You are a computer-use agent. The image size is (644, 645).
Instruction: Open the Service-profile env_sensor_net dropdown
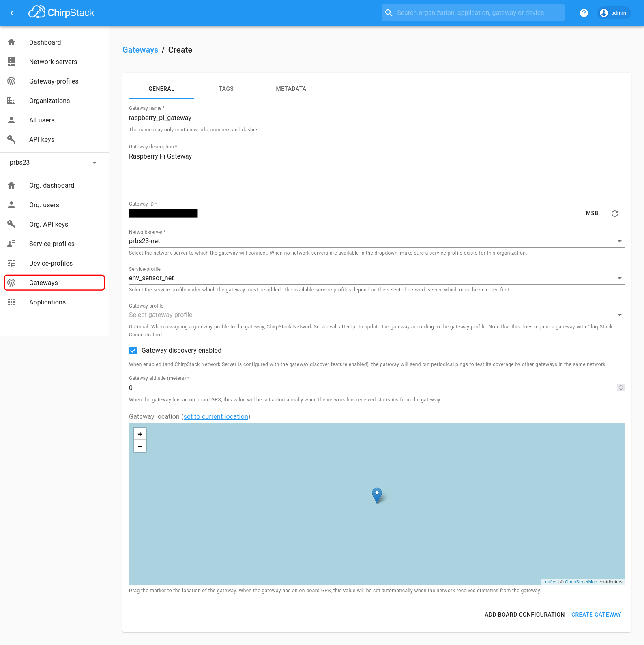click(376, 278)
